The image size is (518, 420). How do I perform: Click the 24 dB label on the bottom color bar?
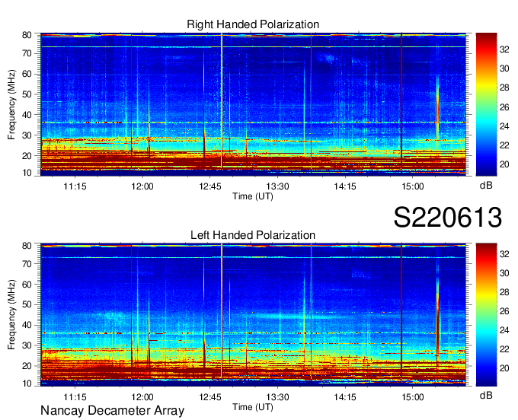504,330
